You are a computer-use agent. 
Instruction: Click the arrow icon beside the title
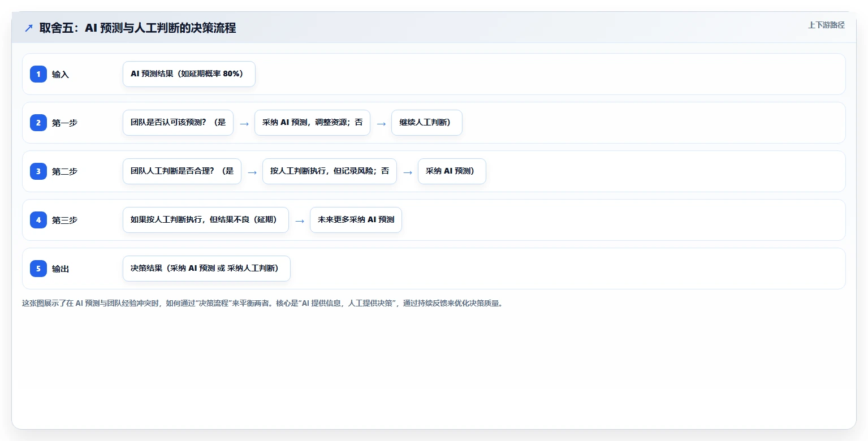[x=28, y=28]
